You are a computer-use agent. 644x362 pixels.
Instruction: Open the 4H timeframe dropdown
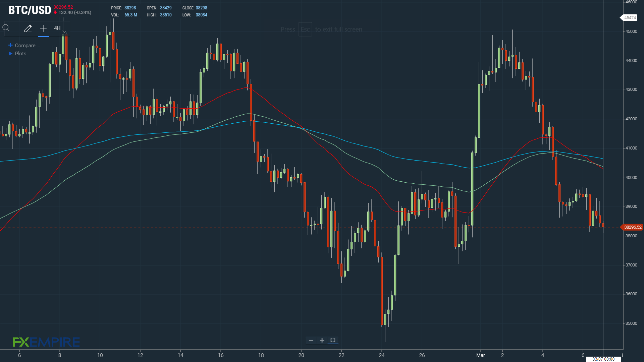coord(60,28)
